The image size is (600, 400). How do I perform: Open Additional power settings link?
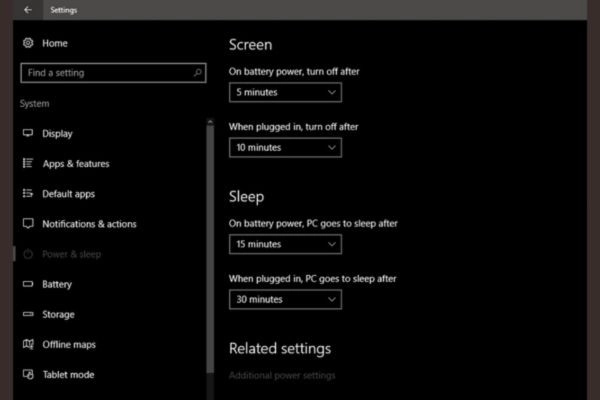tap(282, 375)
